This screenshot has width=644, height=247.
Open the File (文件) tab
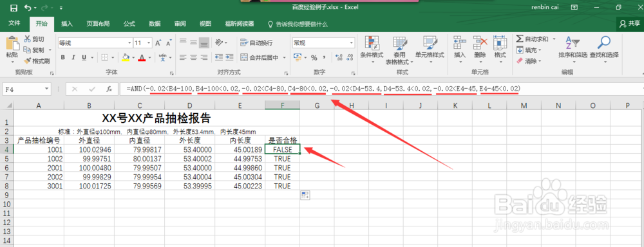coord(14,23)
